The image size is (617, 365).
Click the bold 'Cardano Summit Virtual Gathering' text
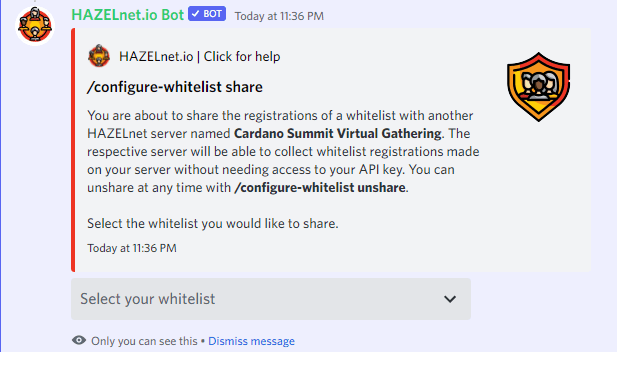[338, 133]
